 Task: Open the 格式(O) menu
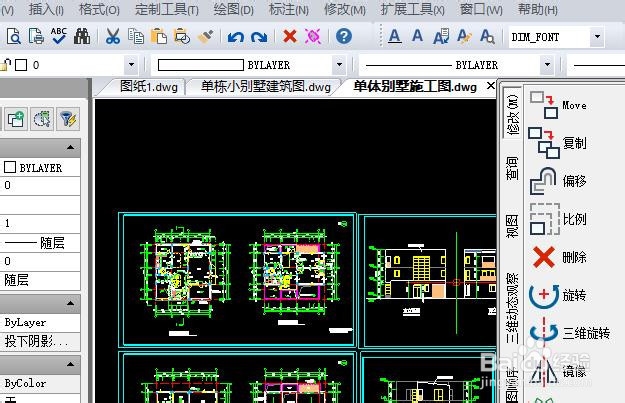click(x=99, y=9)
